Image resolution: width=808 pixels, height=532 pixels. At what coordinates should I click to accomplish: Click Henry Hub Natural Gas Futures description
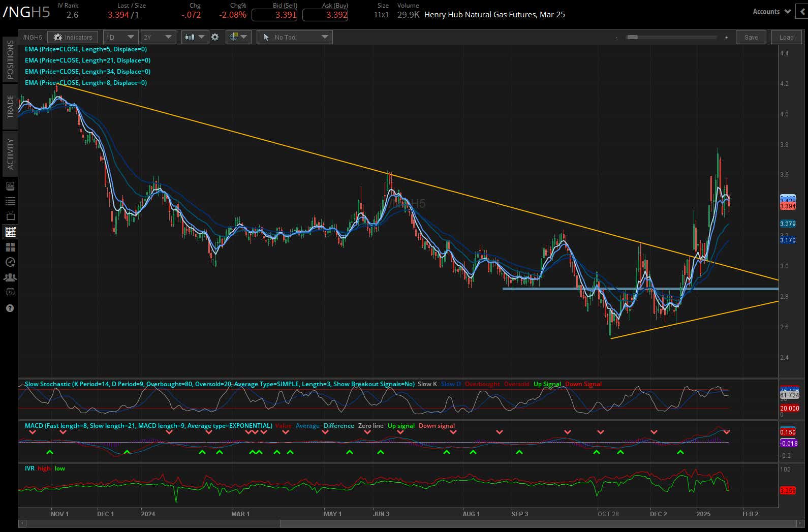494,15
